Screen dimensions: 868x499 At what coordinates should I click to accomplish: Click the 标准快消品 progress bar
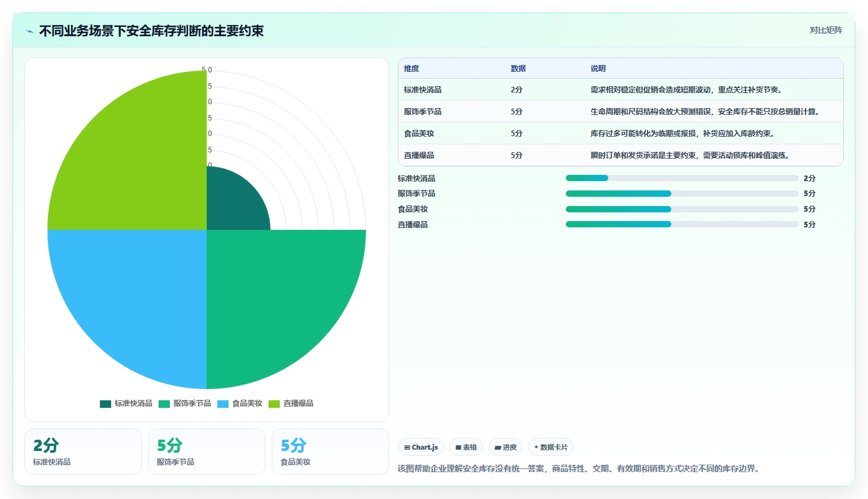682,178
